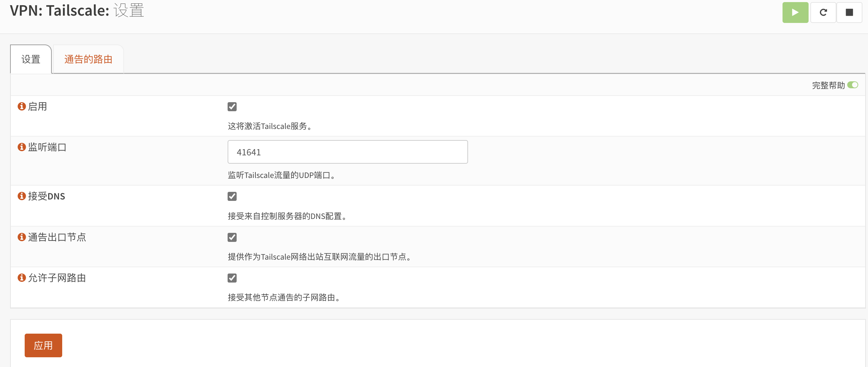Click the 监听端口 field containing 41641
This screenshot has height=367, width=868.
coord(347,152)
